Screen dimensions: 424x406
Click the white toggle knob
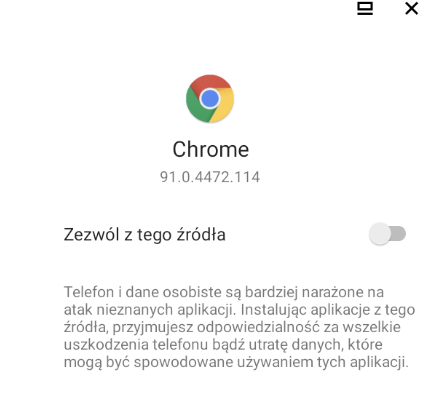coord(380,234)
